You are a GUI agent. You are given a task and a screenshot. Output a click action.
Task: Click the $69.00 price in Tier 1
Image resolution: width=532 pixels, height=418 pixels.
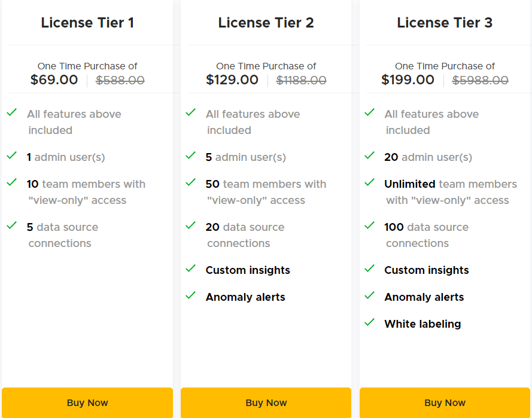pos(54,80)
